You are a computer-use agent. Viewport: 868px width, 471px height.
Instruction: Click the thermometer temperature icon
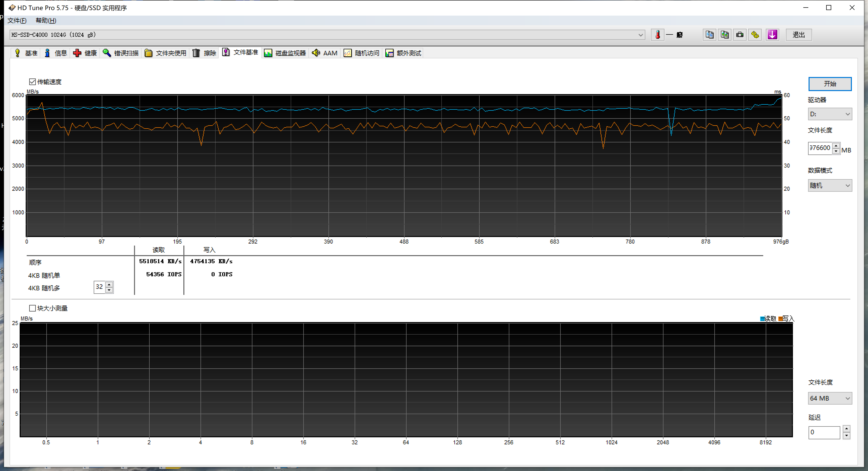(x=657, y=35)
